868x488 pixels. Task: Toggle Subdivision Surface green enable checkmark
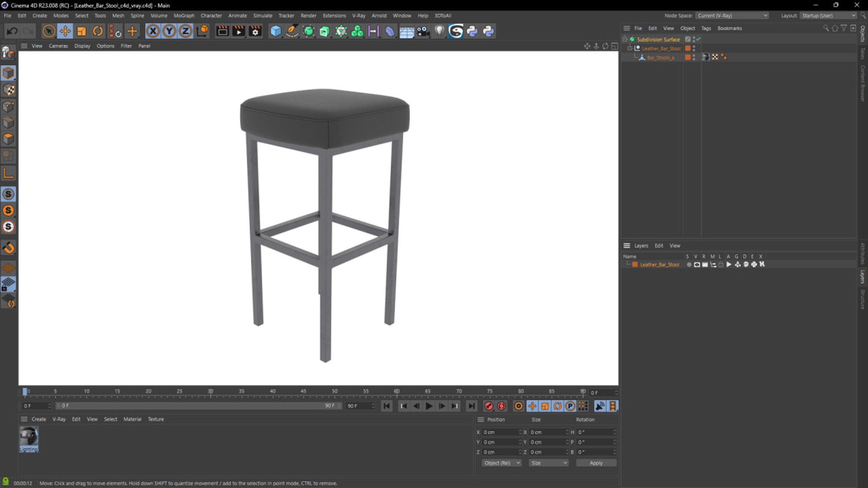pyautogui.click(x=698, y=39)
